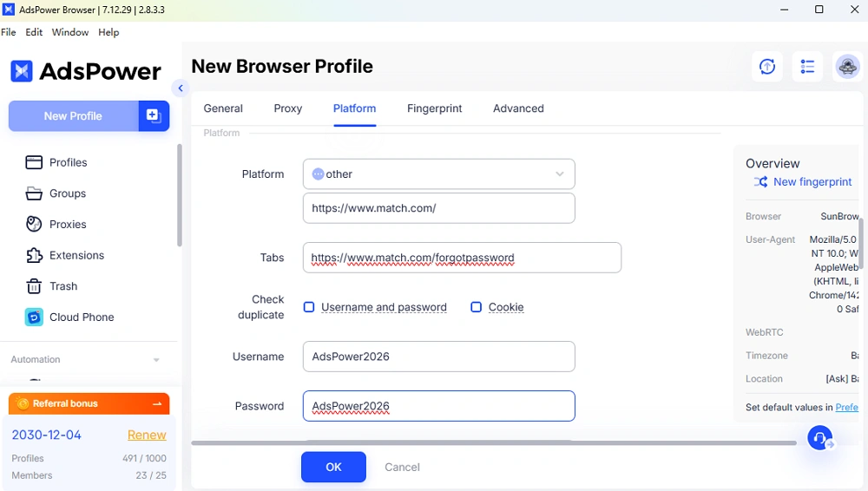Click the WebRTC label in Overview

pos(764,332)
